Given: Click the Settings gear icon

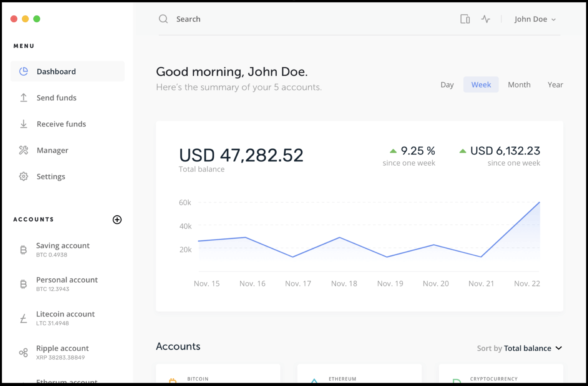Looking at the screenshot, I should pyautogui.click(x=24, y=176).
